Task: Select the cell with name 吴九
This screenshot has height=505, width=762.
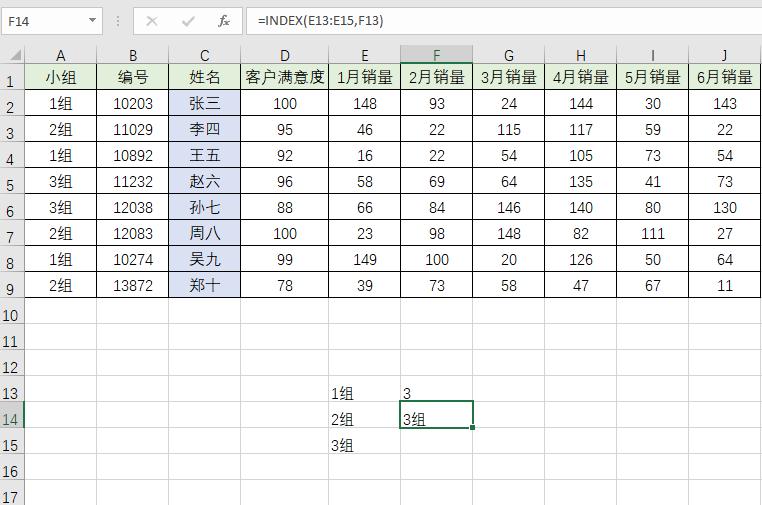Action: [205, 259]
